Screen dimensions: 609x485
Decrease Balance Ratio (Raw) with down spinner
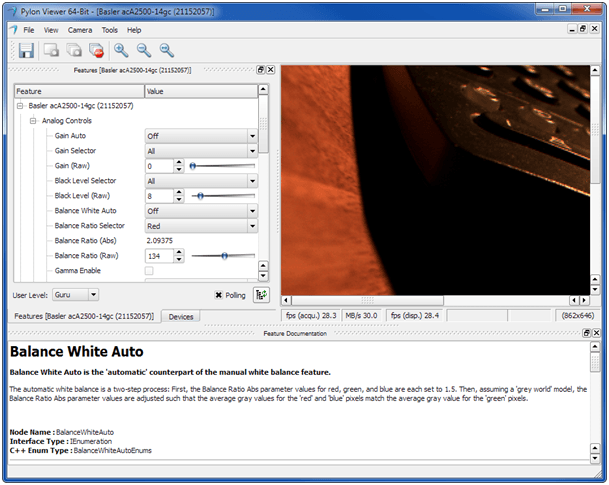pyautogui.click(x=179, y=259)
